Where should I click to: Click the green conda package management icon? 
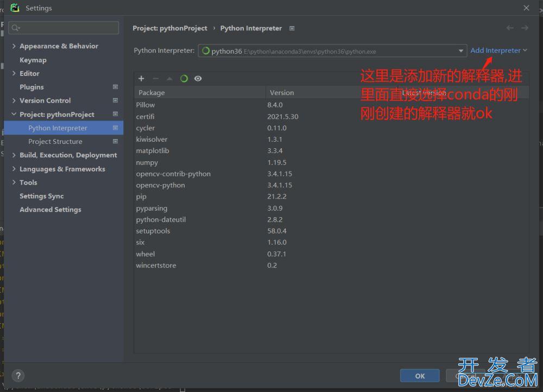coord(184,79)
